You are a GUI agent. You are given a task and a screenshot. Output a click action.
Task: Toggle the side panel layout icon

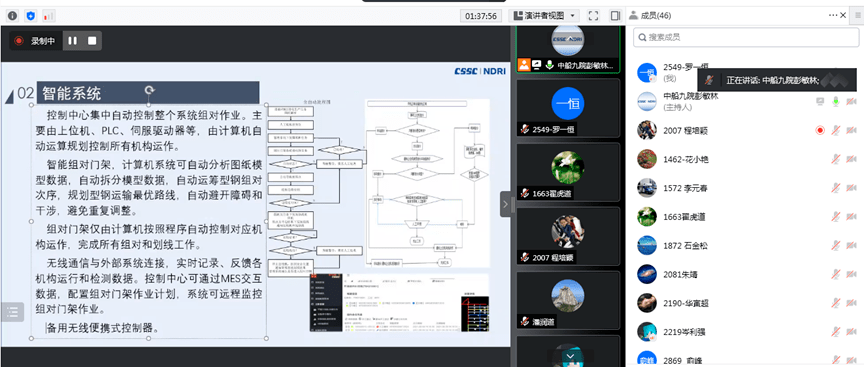coord(615,15)
